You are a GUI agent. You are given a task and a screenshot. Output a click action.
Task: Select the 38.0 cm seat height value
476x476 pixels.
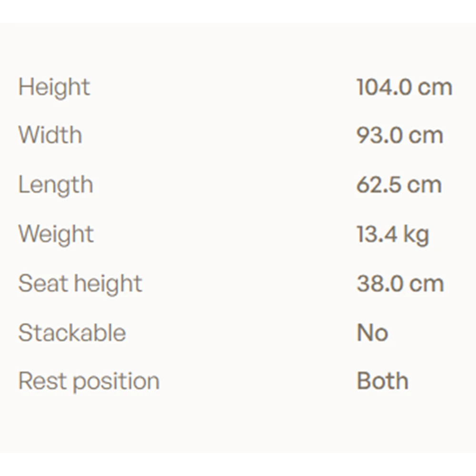click(400, 284)
